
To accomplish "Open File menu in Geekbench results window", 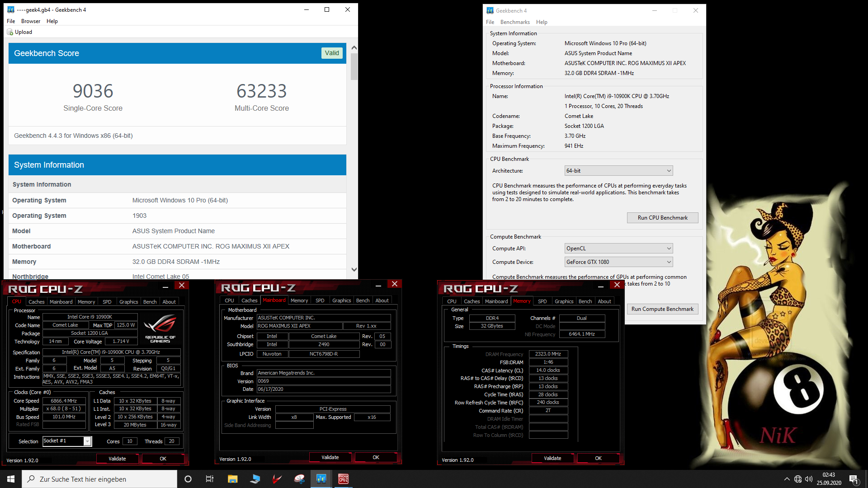I will click(11, 21).
